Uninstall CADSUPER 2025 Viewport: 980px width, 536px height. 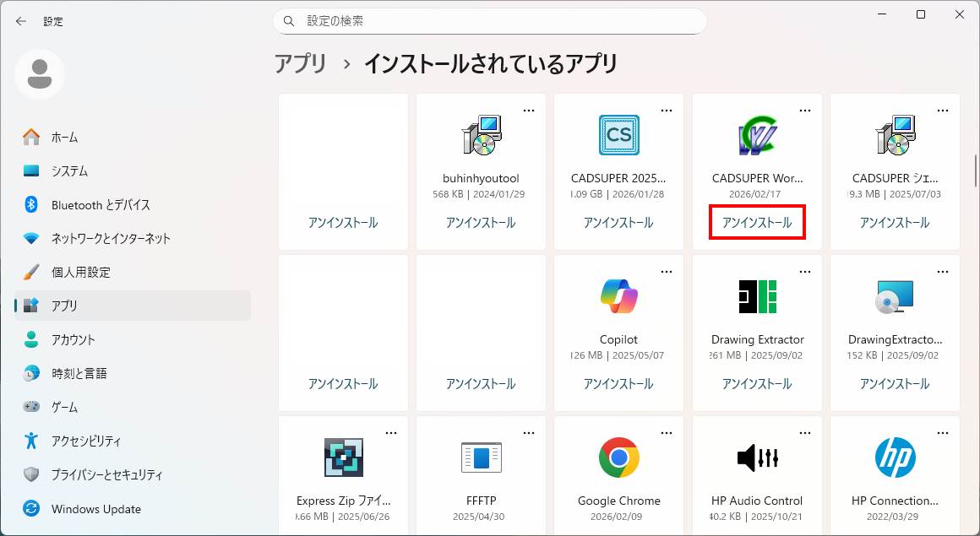[x=618, y=222]
